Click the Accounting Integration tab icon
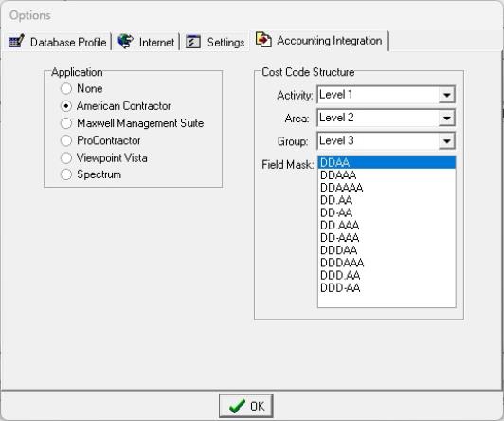Screen dimensions: 504x421 pos(263,40)
